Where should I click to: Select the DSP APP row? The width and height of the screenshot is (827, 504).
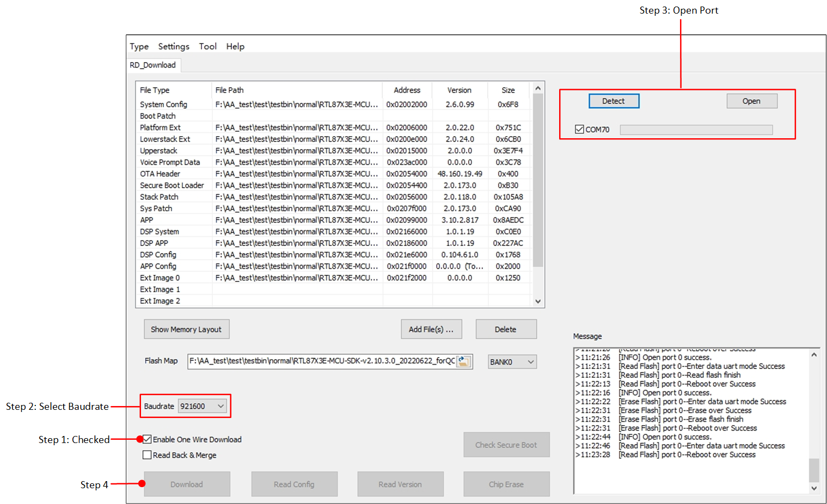pos(334,243)
